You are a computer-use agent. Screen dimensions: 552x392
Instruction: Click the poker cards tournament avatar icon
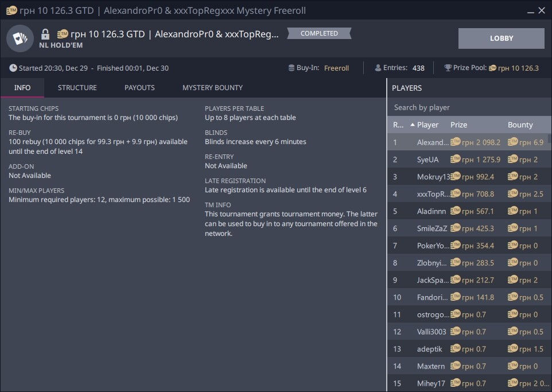tap(20, 38)
